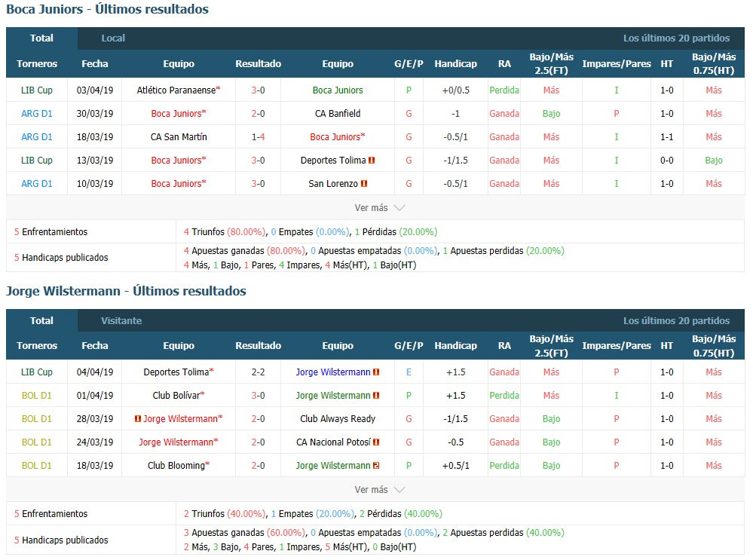Open the Atlético Paranaense team link

coord(176,90)
